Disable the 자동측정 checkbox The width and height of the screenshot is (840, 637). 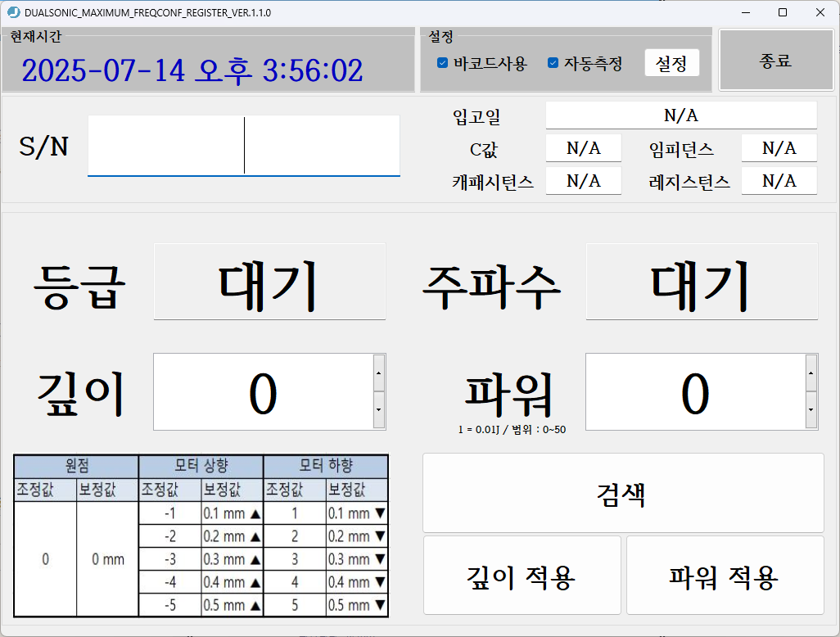pos(553,63)
